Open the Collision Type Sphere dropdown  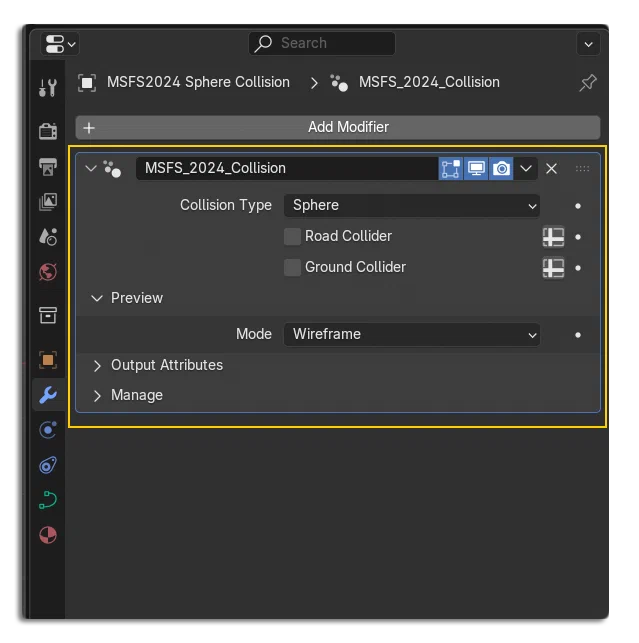pos(412,205)
